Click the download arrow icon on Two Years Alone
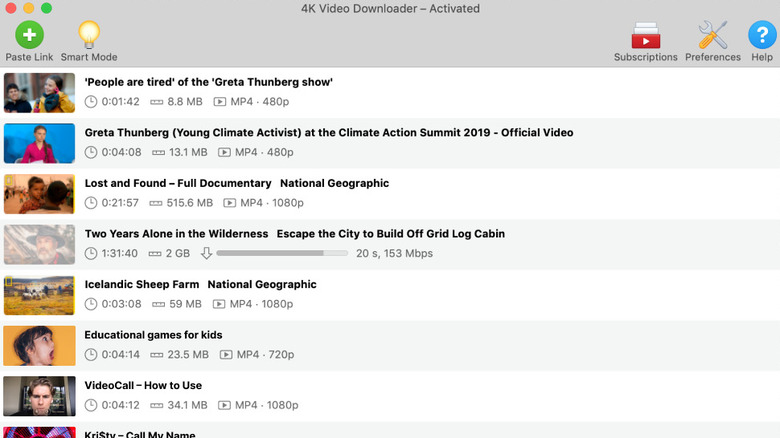This screenshot has height=438, width=780. coord(207,253)
